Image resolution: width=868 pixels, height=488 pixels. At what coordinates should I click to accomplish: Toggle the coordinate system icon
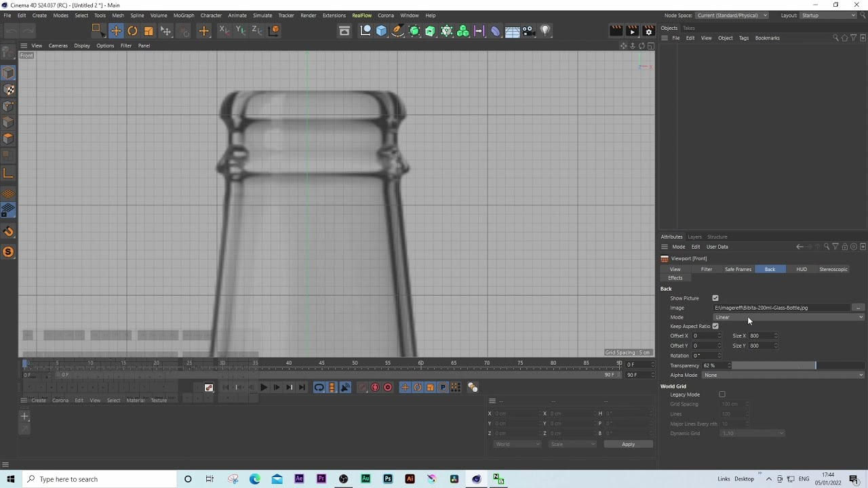(274, 30)
